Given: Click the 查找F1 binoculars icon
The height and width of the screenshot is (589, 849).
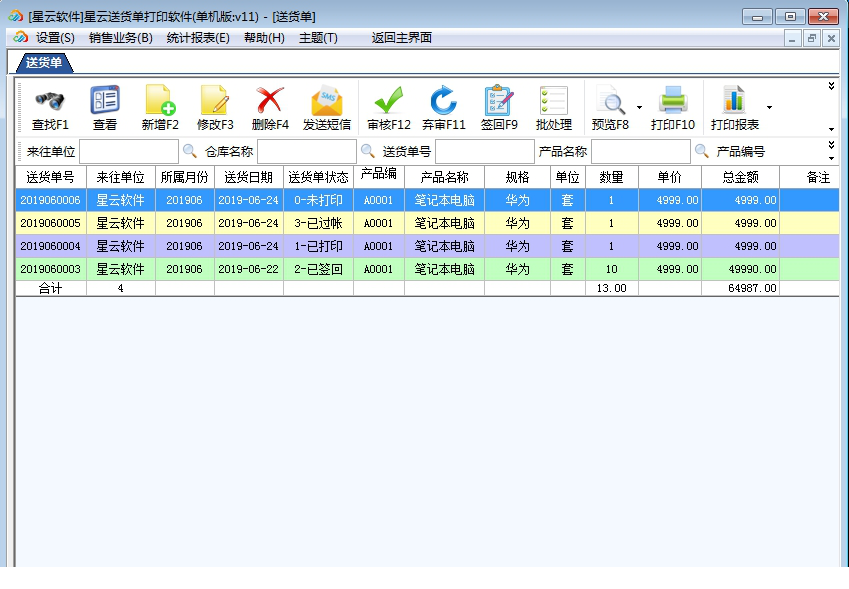Looking at the screenshot, I should pos(50,100).
